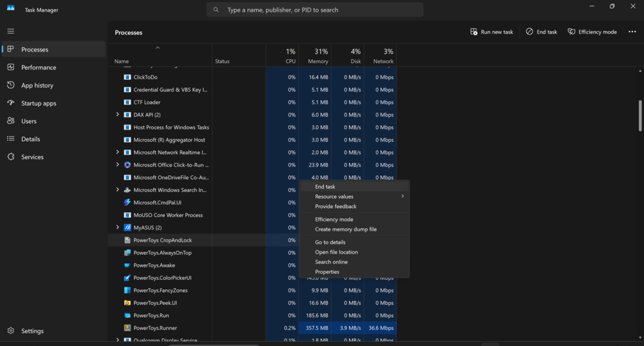Select the CTF Loader process row
The width and height of the screenshot is (644, 346).
[x=252, y=102]
